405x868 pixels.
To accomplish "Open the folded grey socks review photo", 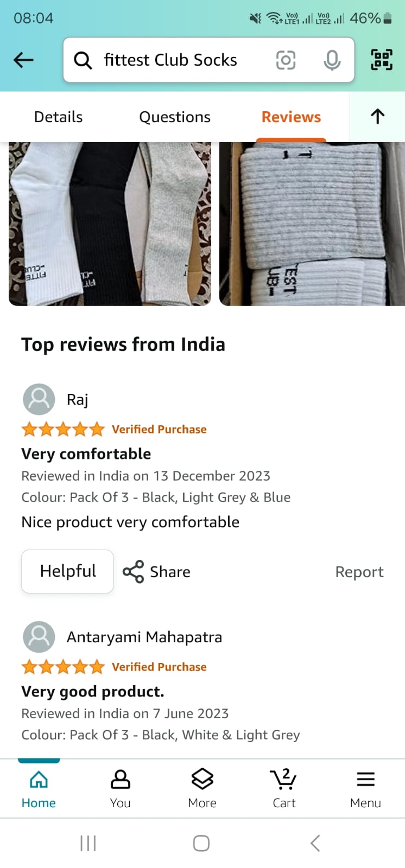I will point(312,224).
